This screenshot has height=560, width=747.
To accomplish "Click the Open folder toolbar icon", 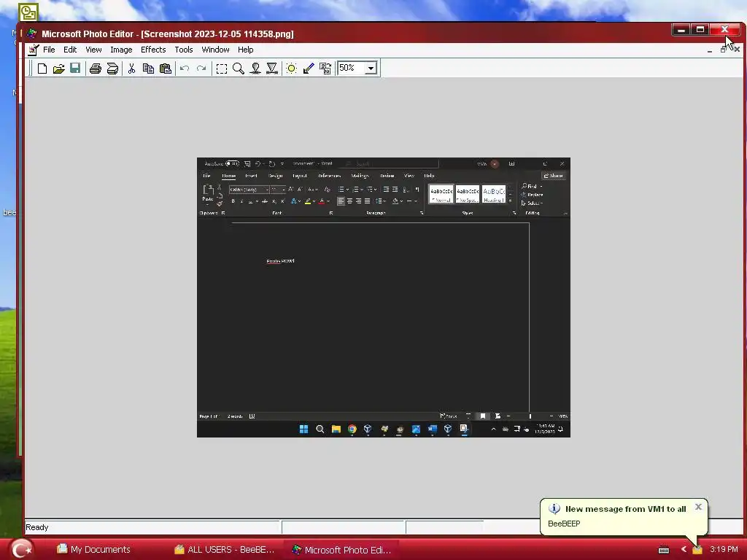I will (x=58, y=69).
